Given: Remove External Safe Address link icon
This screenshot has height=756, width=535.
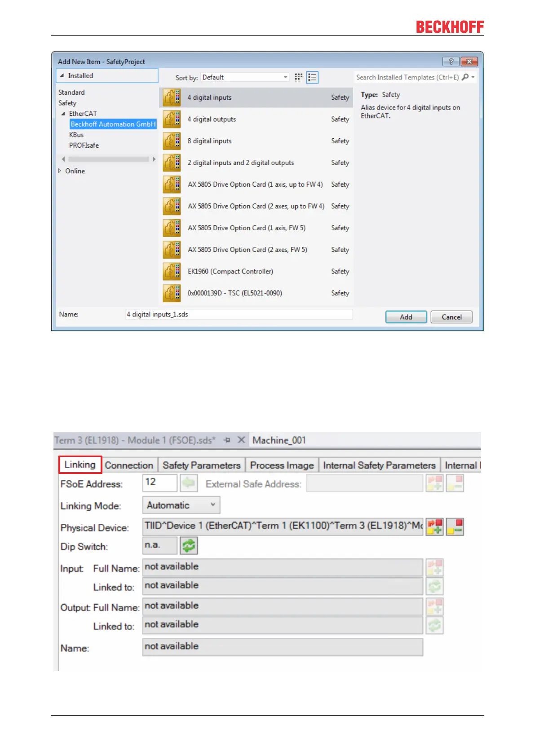Looking at the screenshot, I should pyautogui.click(x=455, y=483).
